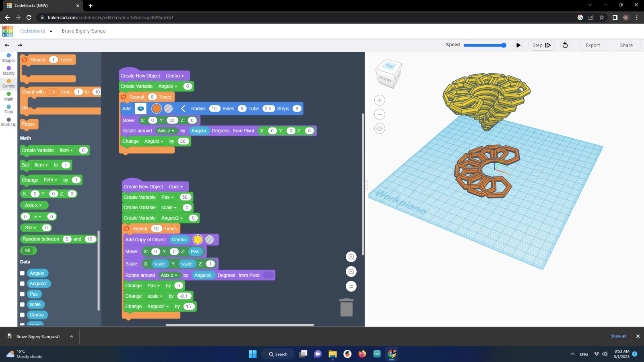Toggle the Pas variable checkbox
Image resolution: width=644 pixels, height=362 pixels.
[23, 294]
